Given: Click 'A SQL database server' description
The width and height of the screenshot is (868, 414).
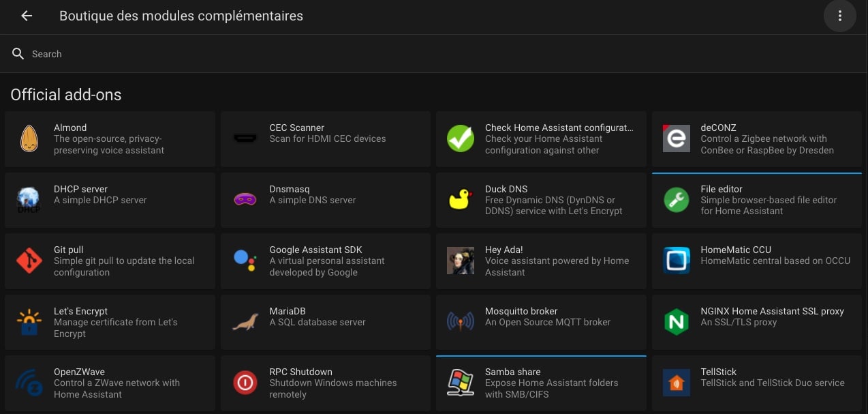Looking at the screenshot, I should [x=317, y=322].
